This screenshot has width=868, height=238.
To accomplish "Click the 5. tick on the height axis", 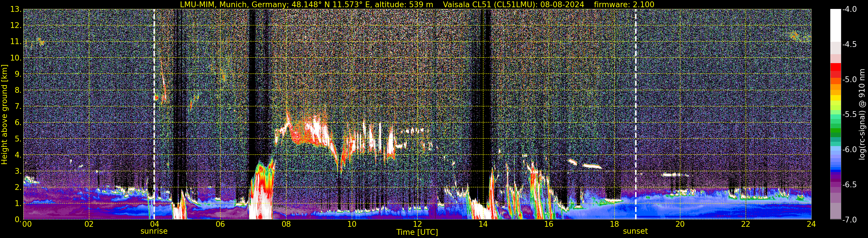I will point(18,139).
